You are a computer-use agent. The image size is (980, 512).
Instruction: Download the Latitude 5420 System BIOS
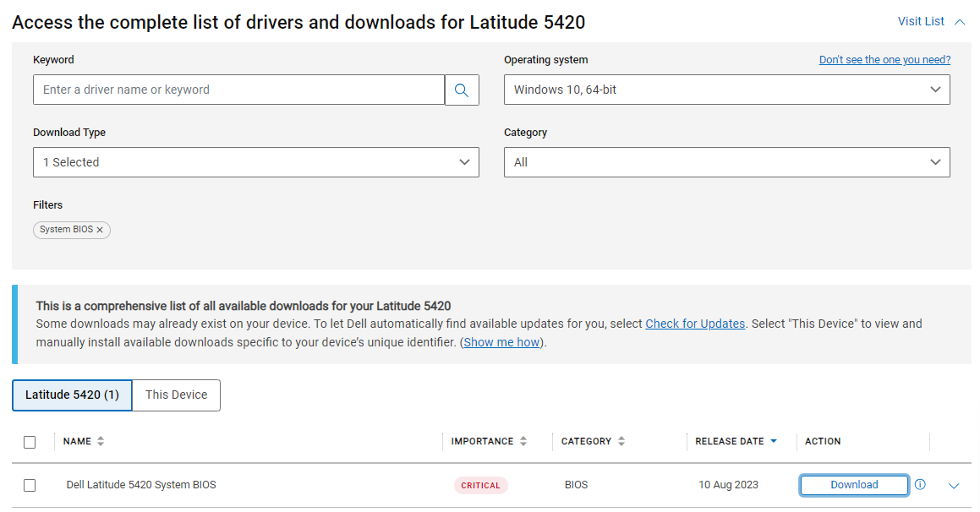(854, 485)
